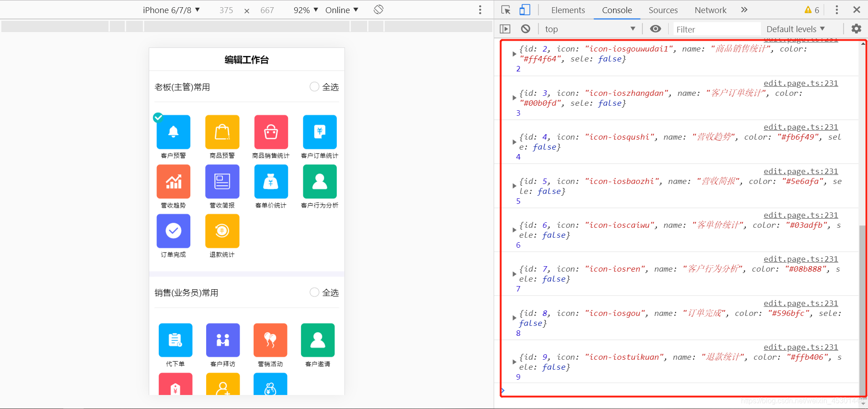The height and width of the screenshot is (409, 868).
Task: Click the console Filter input field
Action: click(717, 29)
